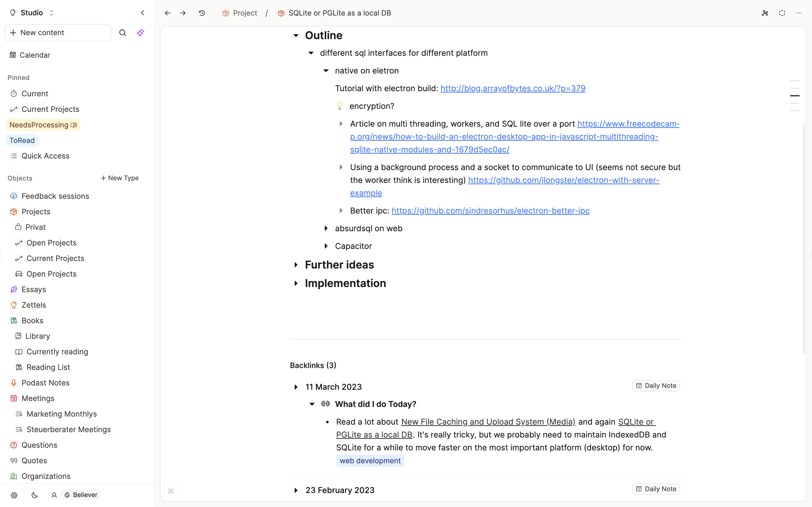Open the three-dots menu top right

tap(800, 13)
